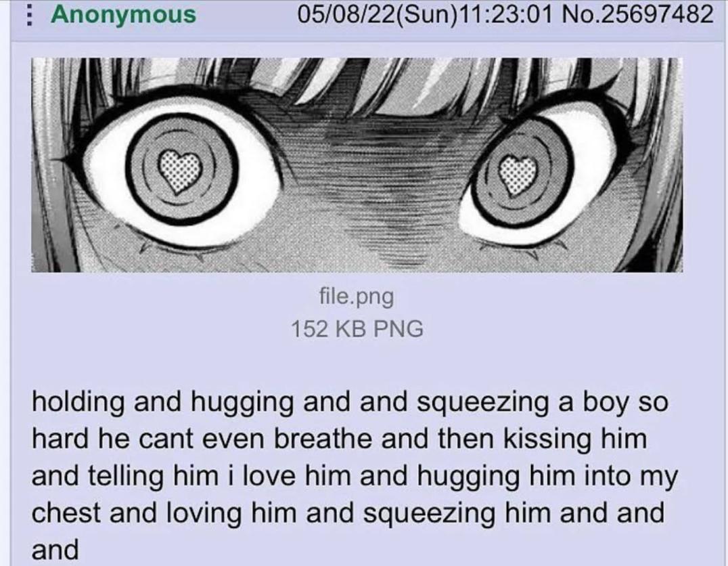Viewport: 728px width, 566px height.
Task: Click the word 'squeezing' in first line
Action: pyautogui.click(x=483, y=404)
